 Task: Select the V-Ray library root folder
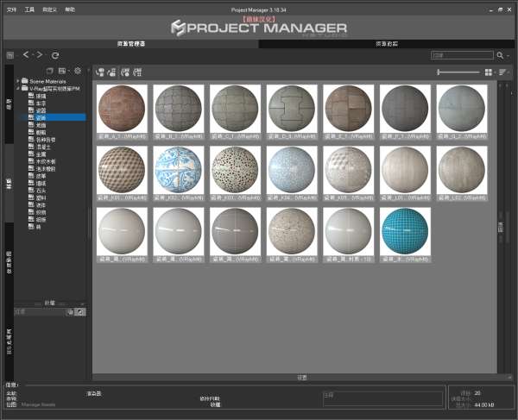pyautogui.click(x=54, y=89)
